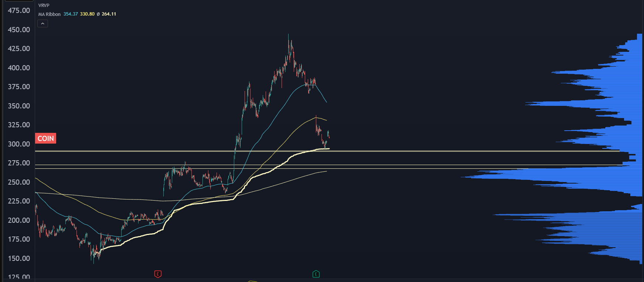Click the 425.00 price axis label

19,48
